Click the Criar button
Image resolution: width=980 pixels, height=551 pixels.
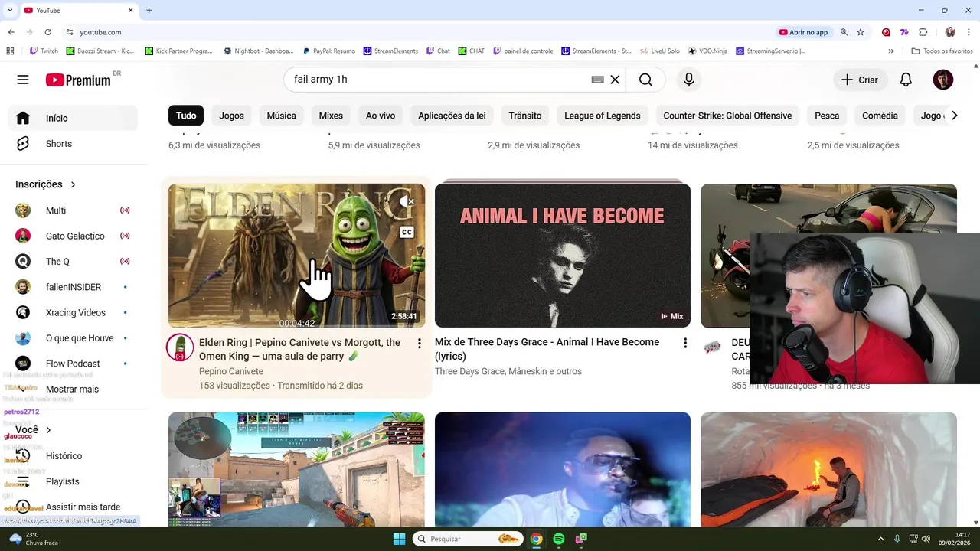[x=860, y=80]
